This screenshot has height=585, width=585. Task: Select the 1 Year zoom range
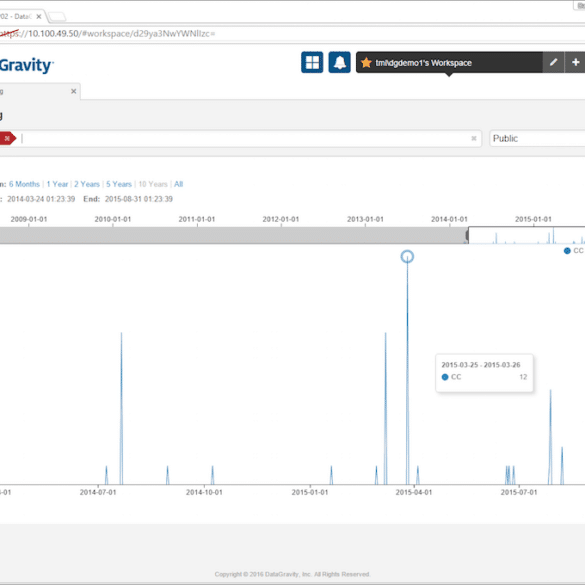pyautogui.click(x=57, y=184)
